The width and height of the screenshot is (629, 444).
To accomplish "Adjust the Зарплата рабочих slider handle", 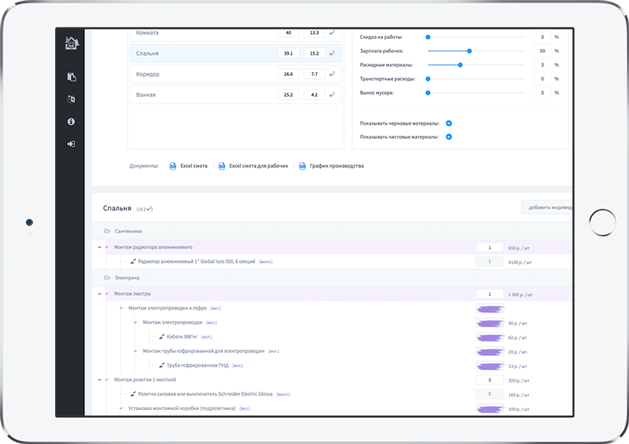I will [469, 51].
